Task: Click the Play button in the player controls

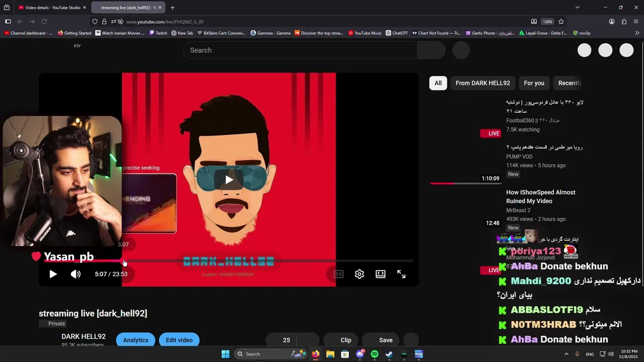Action: 53,274
